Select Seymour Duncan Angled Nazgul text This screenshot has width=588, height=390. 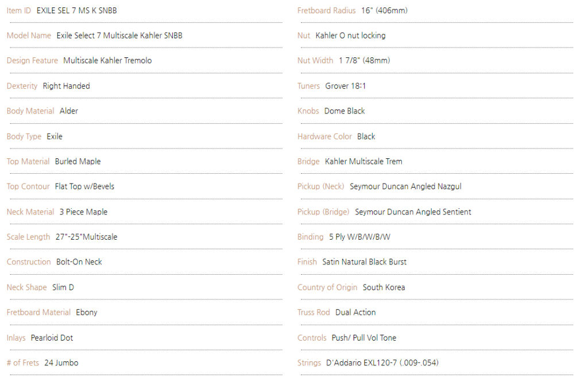[405, 186]
